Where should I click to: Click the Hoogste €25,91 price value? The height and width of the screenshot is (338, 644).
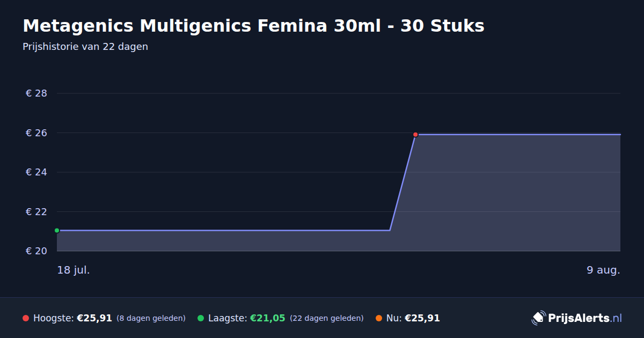point(94,318)
